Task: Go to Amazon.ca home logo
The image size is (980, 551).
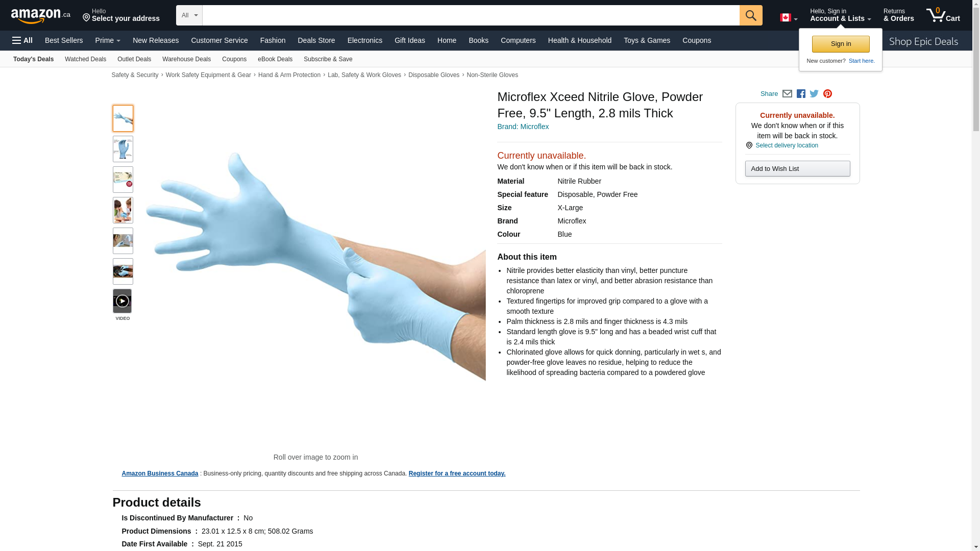Action: [x=41, y=15]
